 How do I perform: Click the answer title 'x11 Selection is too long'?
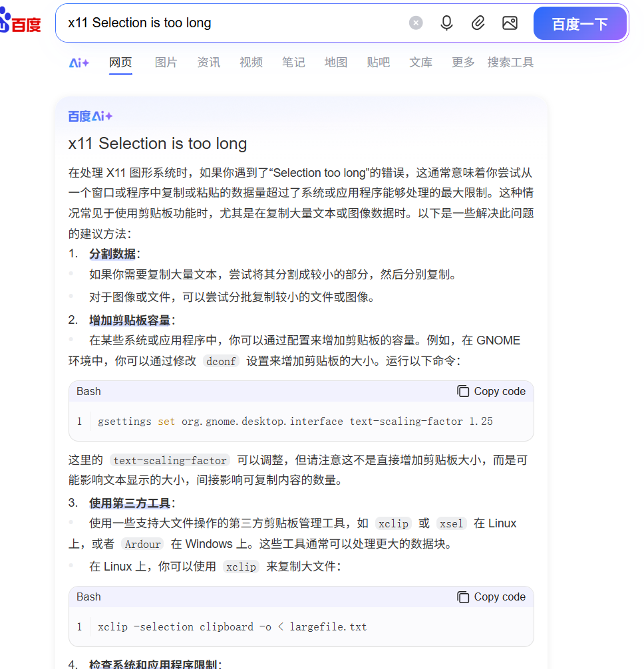[158, 144]
